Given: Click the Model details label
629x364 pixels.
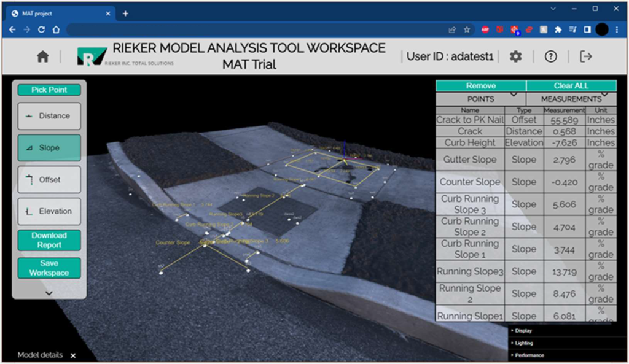Looking at the screenshot, I should 40,355.
